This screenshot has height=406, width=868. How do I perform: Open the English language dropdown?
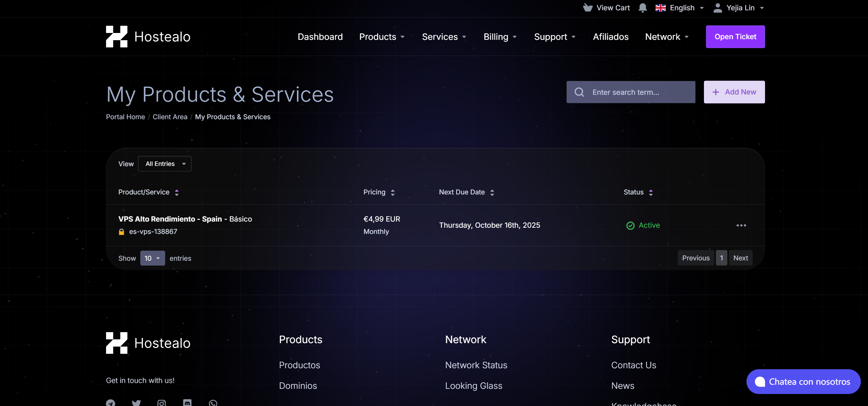point(680,8)
